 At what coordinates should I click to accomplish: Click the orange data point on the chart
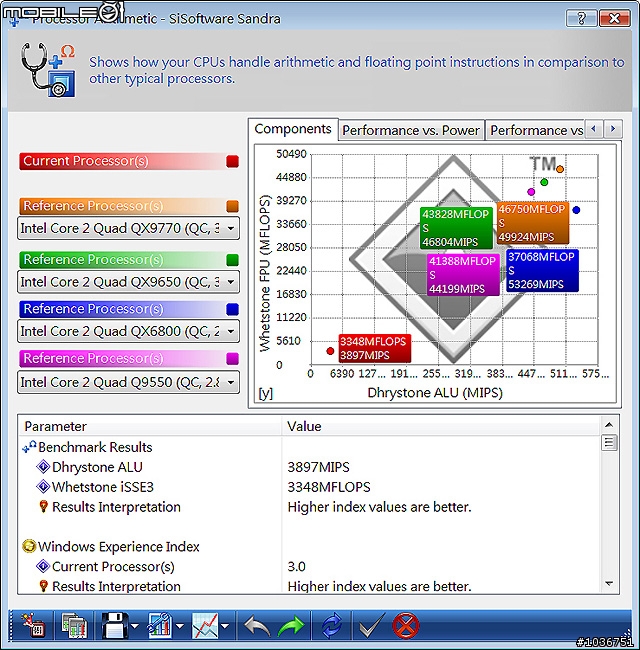pyautogui.click(x=560, y=169)
